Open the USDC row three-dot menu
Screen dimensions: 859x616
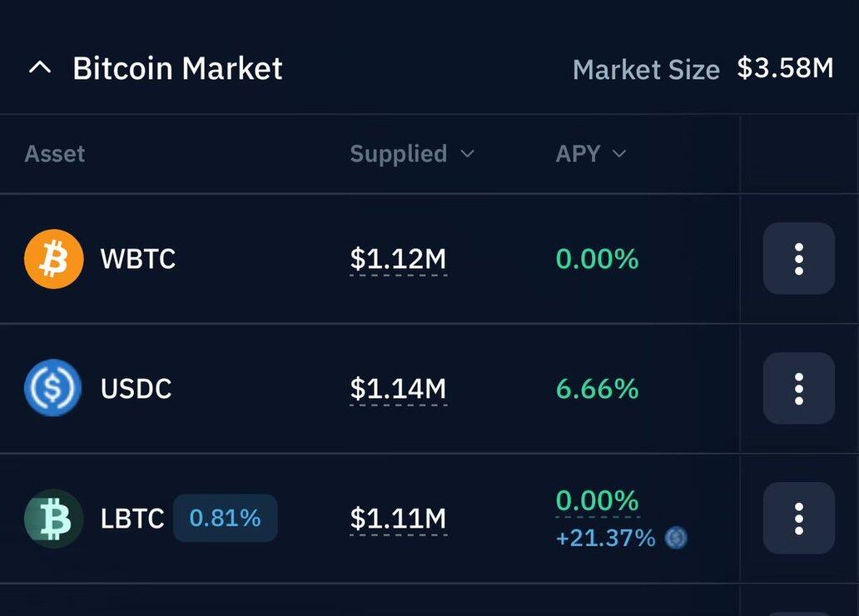pyautogui.click(x=799, y=389)
